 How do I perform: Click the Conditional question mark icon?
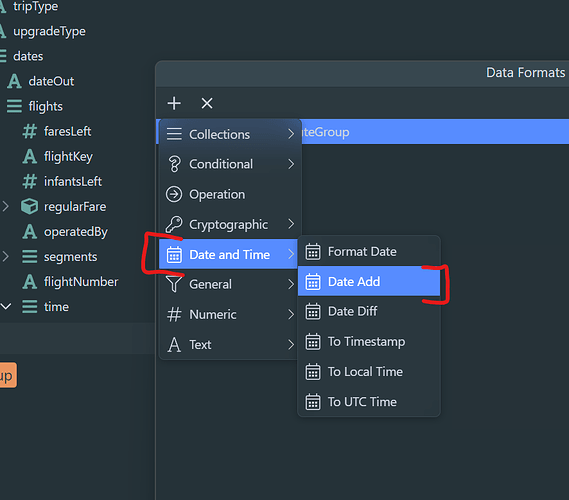tap(174, 164)
